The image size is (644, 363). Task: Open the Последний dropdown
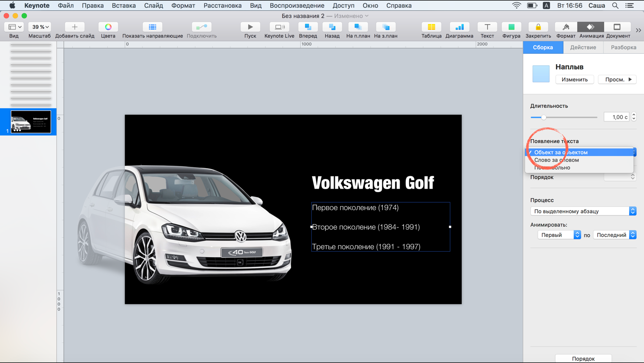[614, 235]
